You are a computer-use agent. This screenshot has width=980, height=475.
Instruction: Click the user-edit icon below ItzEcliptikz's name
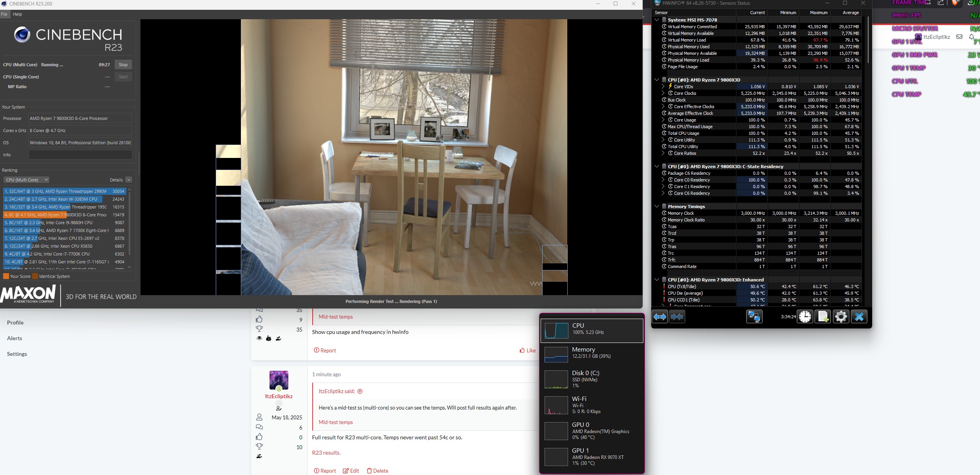point(279,408)
